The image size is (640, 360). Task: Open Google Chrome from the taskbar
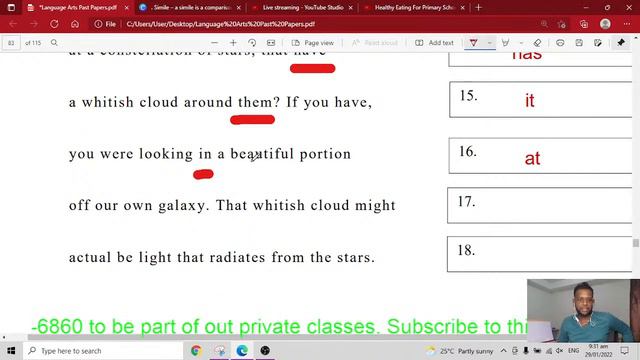pos(196,351)
